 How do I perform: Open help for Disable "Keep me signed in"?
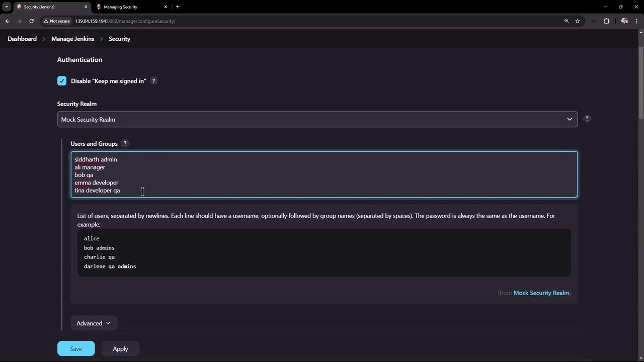pyautogui.click(x=154, y=81)
